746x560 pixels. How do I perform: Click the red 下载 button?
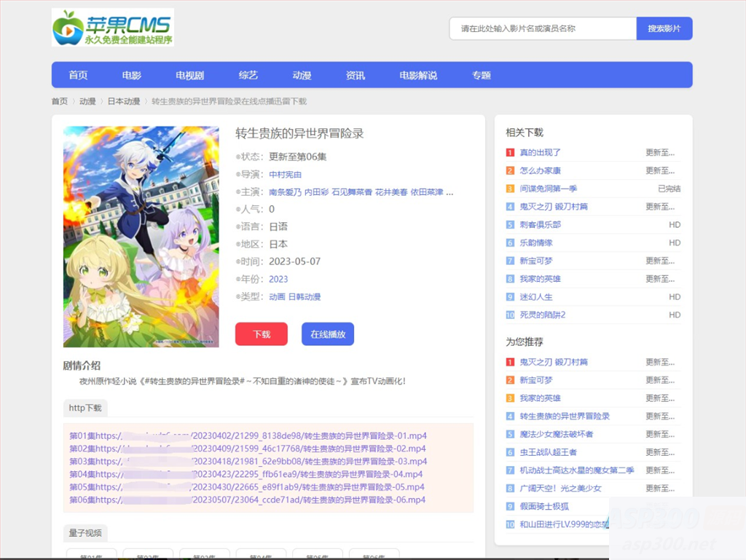tap(261, 334)
